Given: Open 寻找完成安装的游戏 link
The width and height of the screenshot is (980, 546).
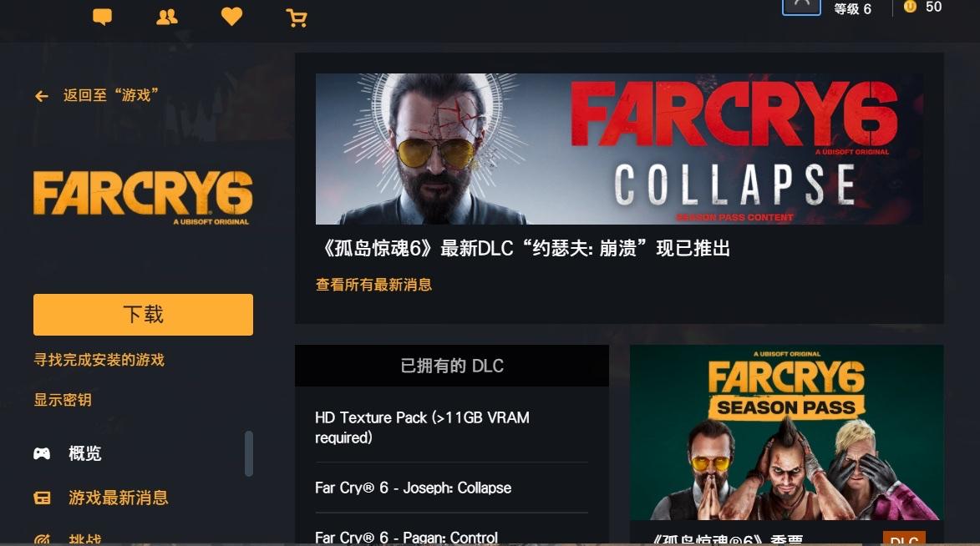Looking at the screenshot, I should coord(99,360).
